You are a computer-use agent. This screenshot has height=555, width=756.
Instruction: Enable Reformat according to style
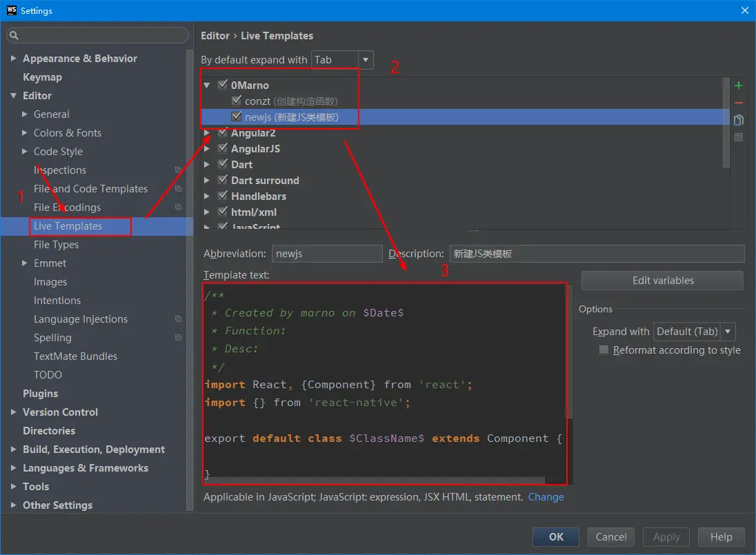(604, 350)
